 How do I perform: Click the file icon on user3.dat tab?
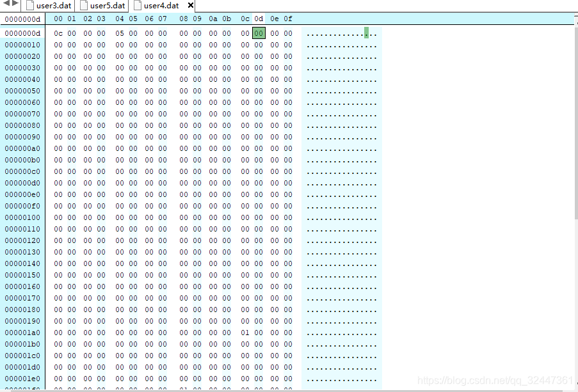point(30,6)
